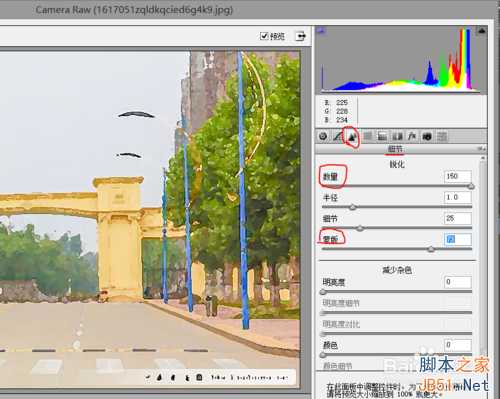Click the 数量 value field showing 150
This screenshot has width=500, height=399.
(x=458, y=176)
